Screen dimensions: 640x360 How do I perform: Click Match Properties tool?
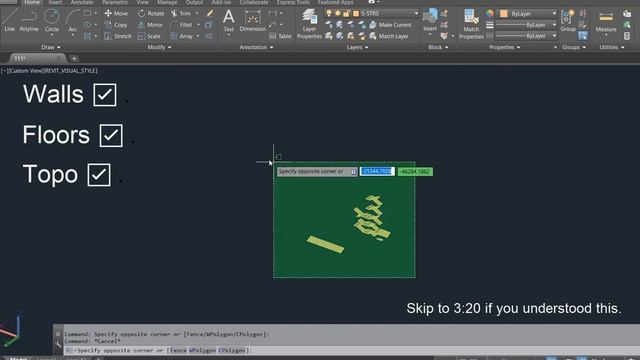[471, 24]
